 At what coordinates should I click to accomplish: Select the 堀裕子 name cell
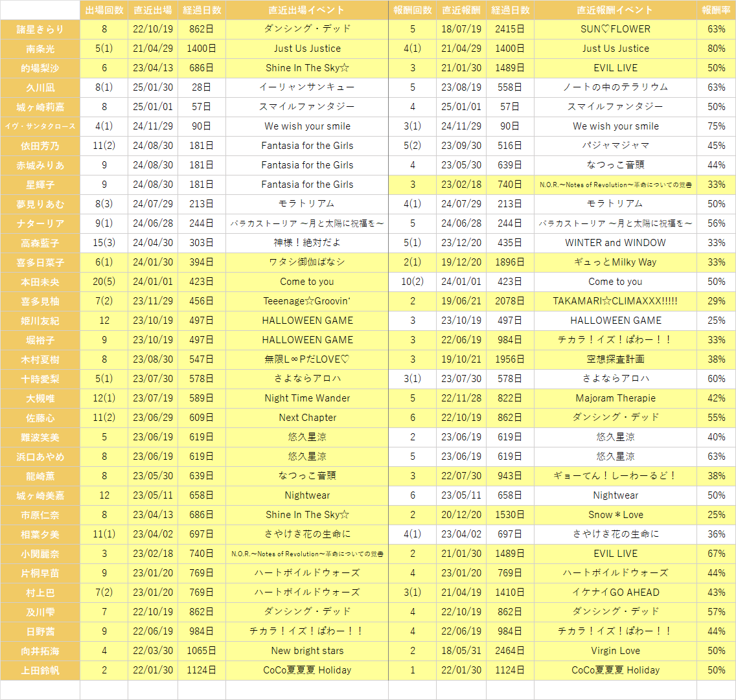pyautogui.click(x=40, y=340)
